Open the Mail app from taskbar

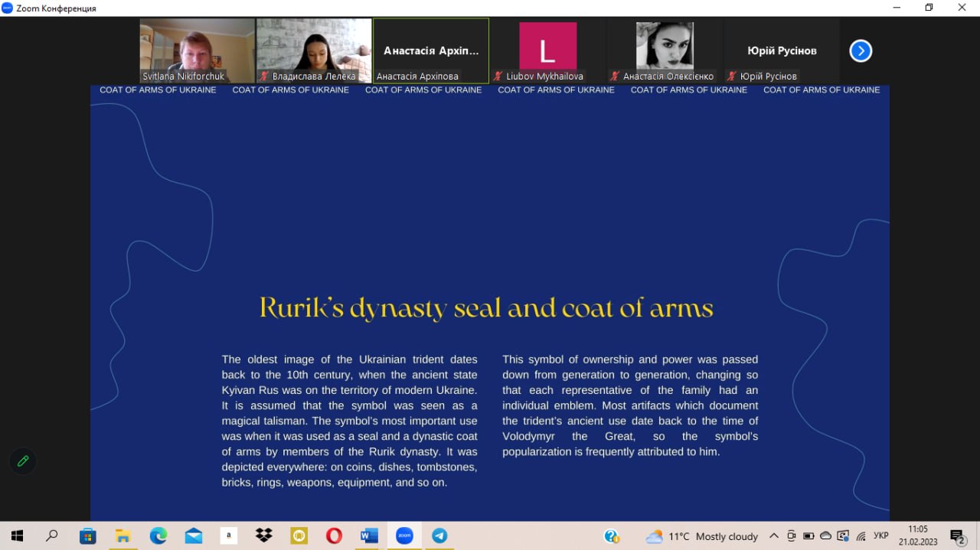tap(194, 536)
